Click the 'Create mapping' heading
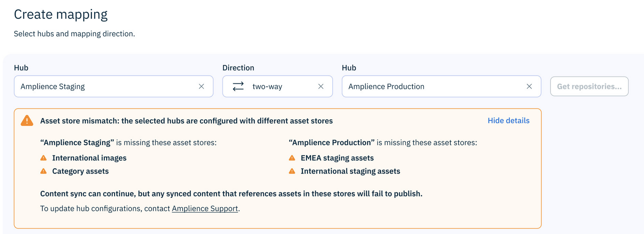Screen dimensions: 644x234 tap(61, 14)
